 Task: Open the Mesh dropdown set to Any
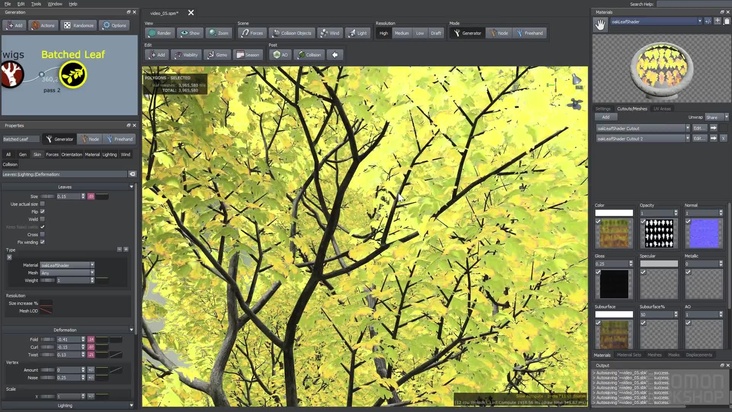67,272
